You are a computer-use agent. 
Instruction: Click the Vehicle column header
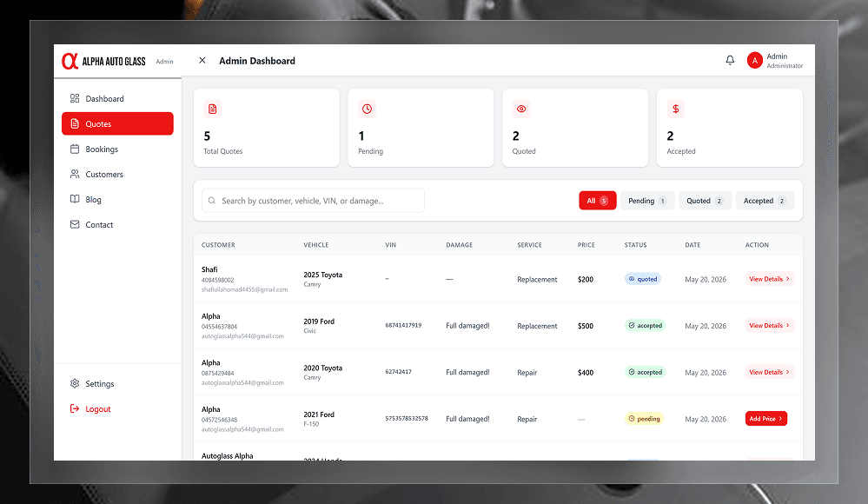pos(316,245)
